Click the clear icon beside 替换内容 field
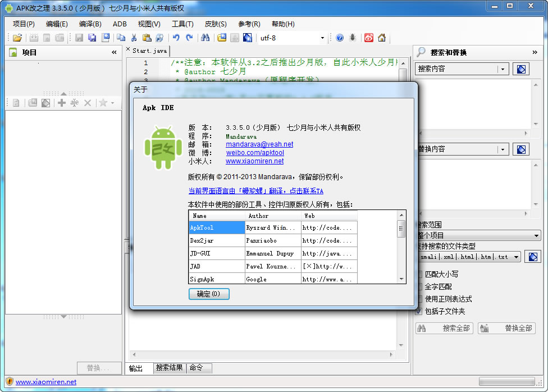 pos(520,149)
